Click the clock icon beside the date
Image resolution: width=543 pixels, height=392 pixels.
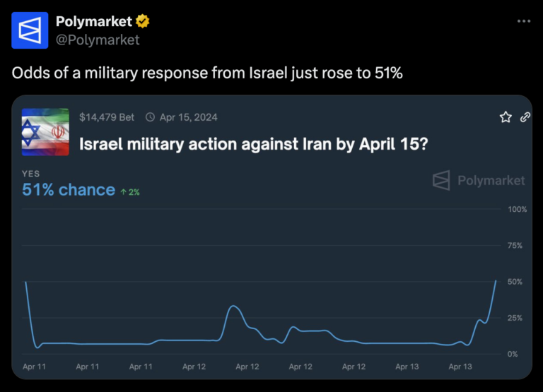tap(150, 117)
